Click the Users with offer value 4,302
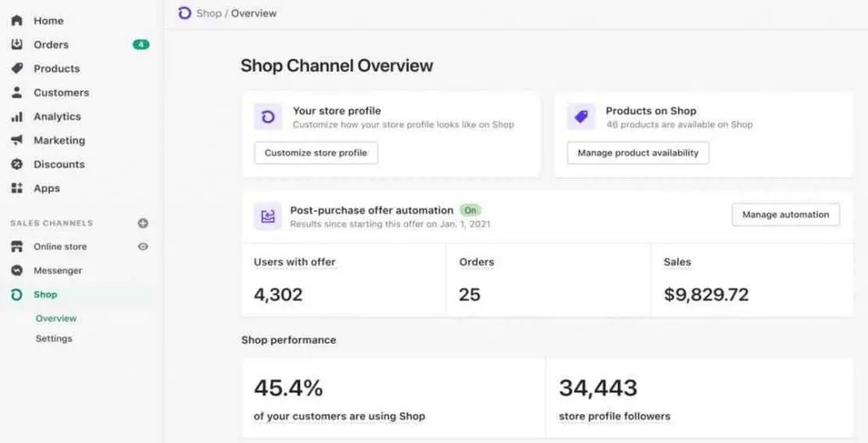This screenshot has height=443, width=868. tap(278, 294)
